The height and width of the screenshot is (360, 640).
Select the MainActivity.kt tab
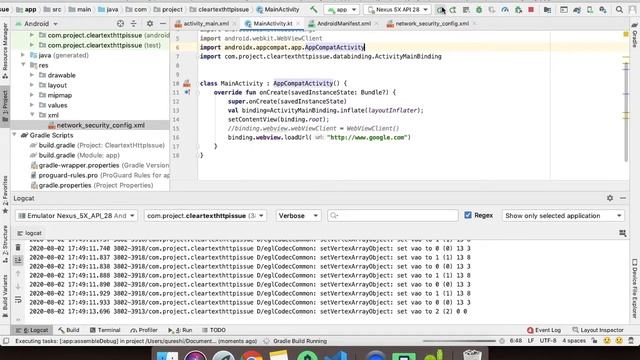272,24
